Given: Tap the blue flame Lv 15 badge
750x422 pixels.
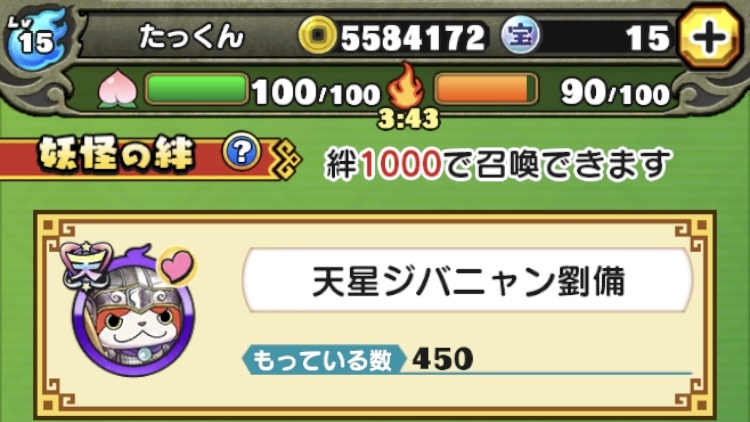Looking at the screenshot, I should click(x=34, y=37).
